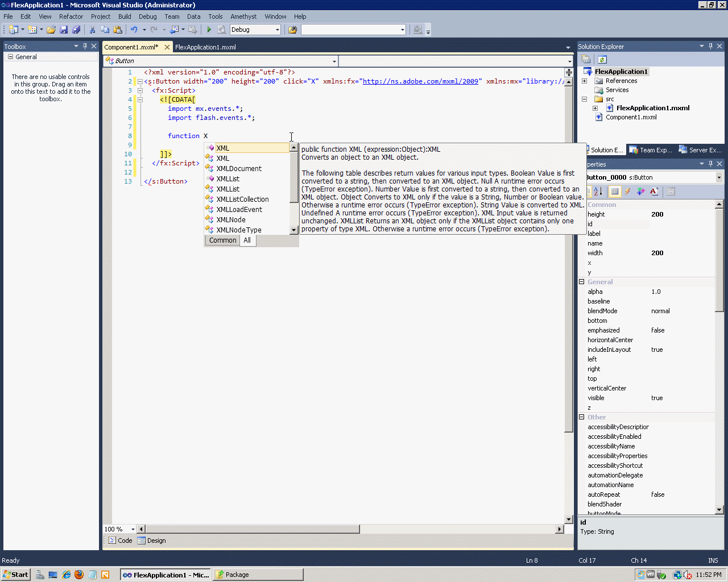Open the editor zoom level dropdown
Image resolution: width=728 pixels, height=582 pixels.
[133, 529]
